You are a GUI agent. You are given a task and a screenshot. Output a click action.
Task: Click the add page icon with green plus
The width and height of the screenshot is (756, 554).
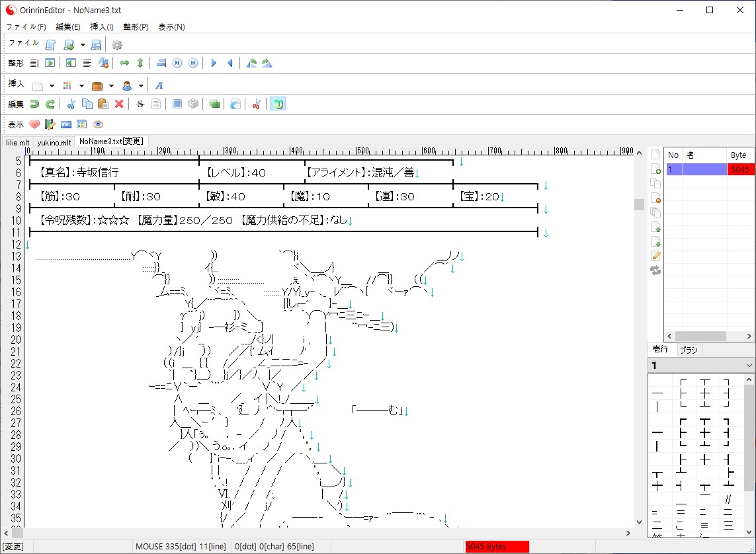pyautogui.click(x=655, y=169)
